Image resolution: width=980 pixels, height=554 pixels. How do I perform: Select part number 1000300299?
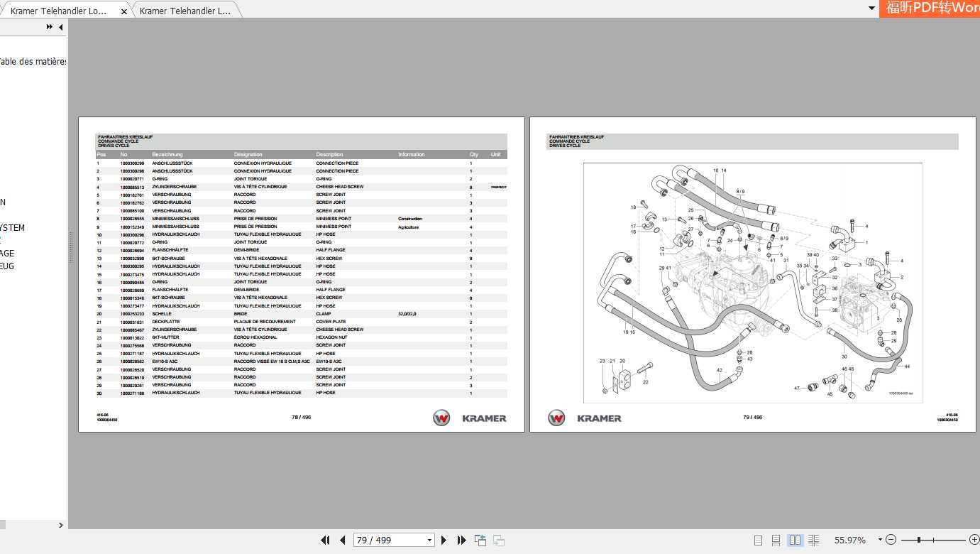[132, 163]
